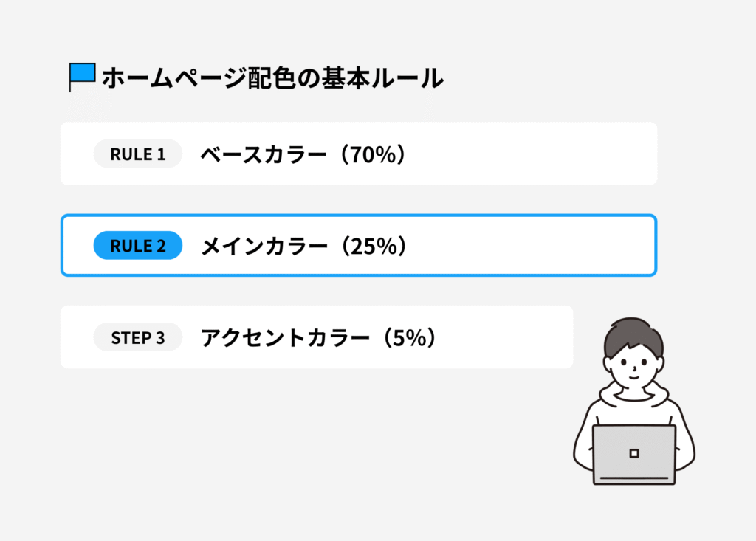Click the ベースカラー label text
The height and width of the screenshot is (541, 756).
pos(263,154)
